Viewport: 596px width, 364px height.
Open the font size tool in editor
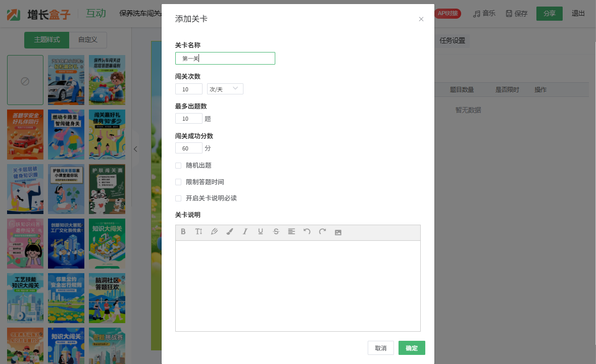(x=198, y=232)
